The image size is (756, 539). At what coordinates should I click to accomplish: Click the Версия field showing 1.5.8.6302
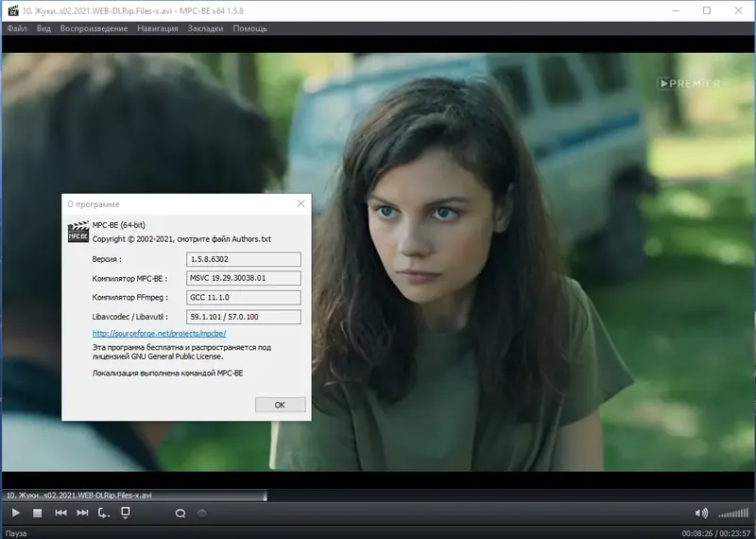244,259
